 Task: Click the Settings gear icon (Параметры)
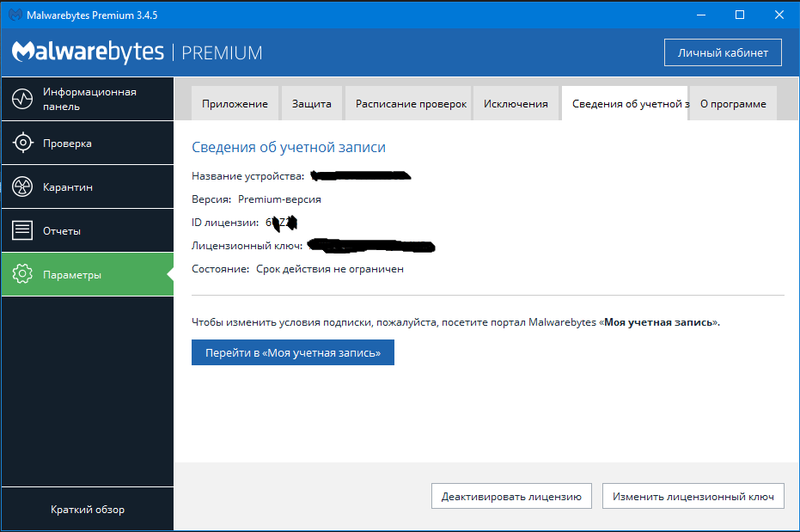tap(22, 274)
